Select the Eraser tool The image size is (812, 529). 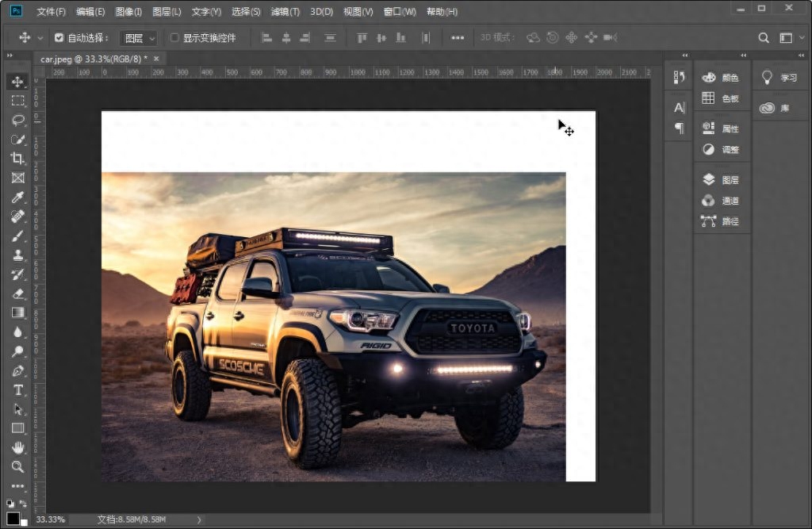tap(17, 293)
